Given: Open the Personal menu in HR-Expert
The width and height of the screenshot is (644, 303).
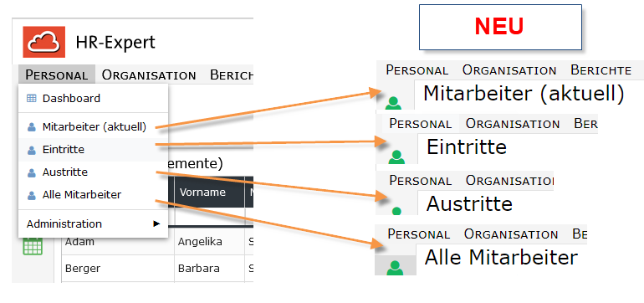Looking at the screenshot, I should coord(57,75).
